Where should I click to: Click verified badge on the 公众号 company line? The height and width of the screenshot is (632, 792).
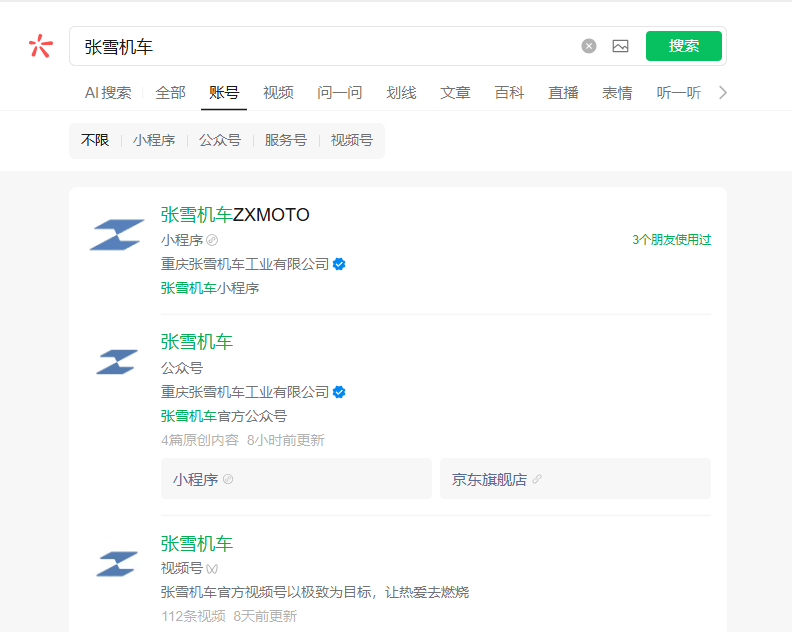(x=339, y=392)
